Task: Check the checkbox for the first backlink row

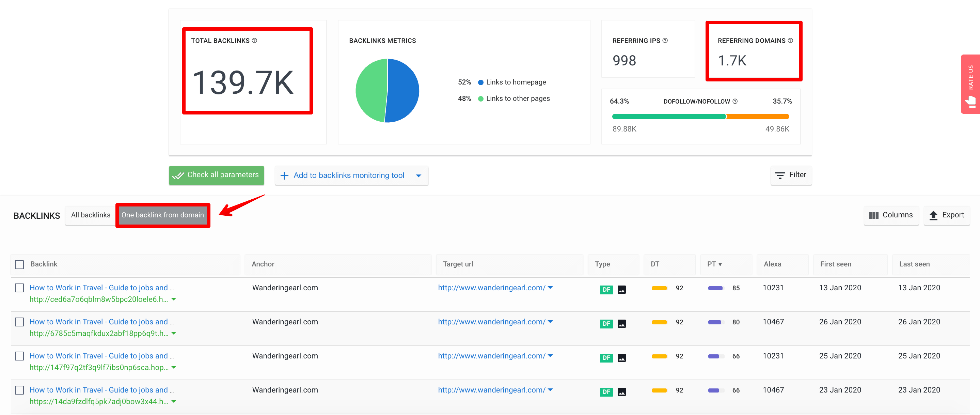Action: (19, 288)
